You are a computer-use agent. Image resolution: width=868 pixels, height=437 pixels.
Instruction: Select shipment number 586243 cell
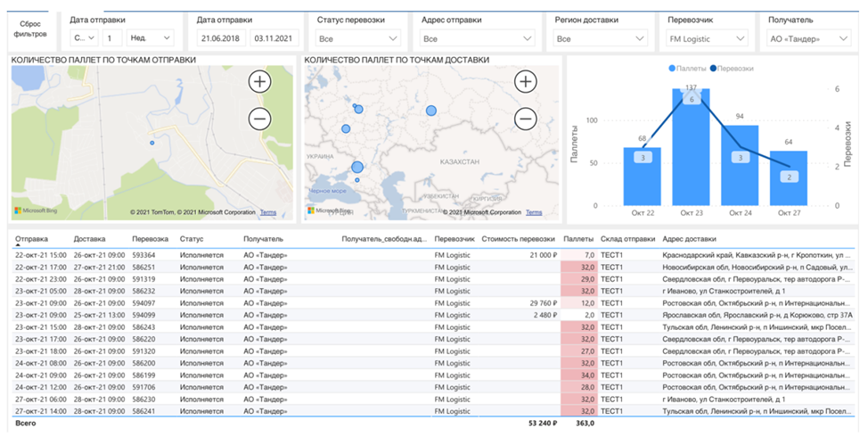(144, 327)
